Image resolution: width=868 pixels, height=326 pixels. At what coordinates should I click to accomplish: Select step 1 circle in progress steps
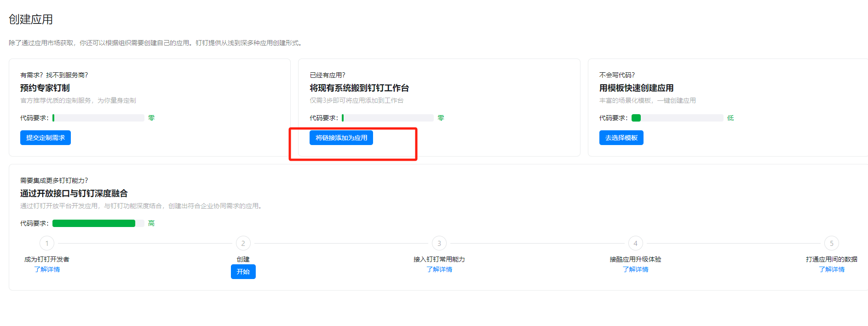pyautogui.click(x=47, y=243)
